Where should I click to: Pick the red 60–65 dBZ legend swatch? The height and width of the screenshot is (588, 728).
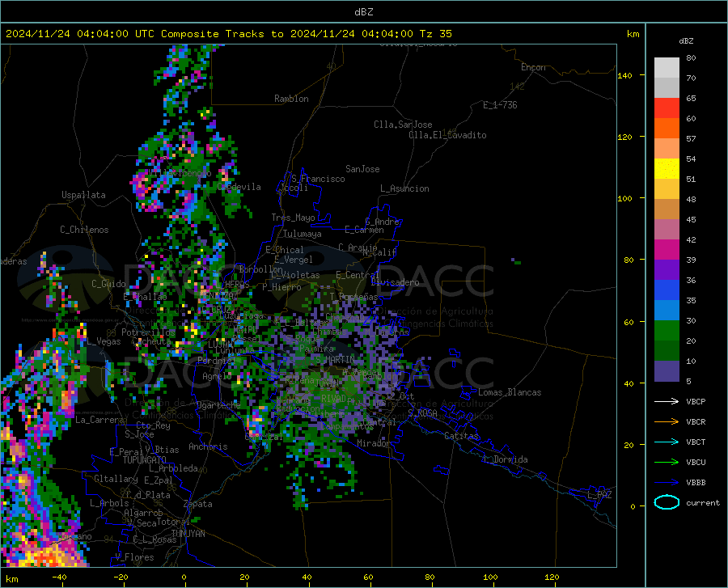coord(667,108)
